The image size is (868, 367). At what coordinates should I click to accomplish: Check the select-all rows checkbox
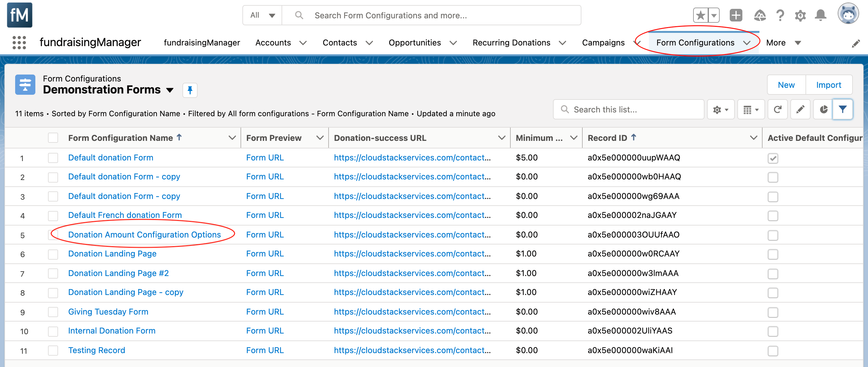click(x=53, y=138)
